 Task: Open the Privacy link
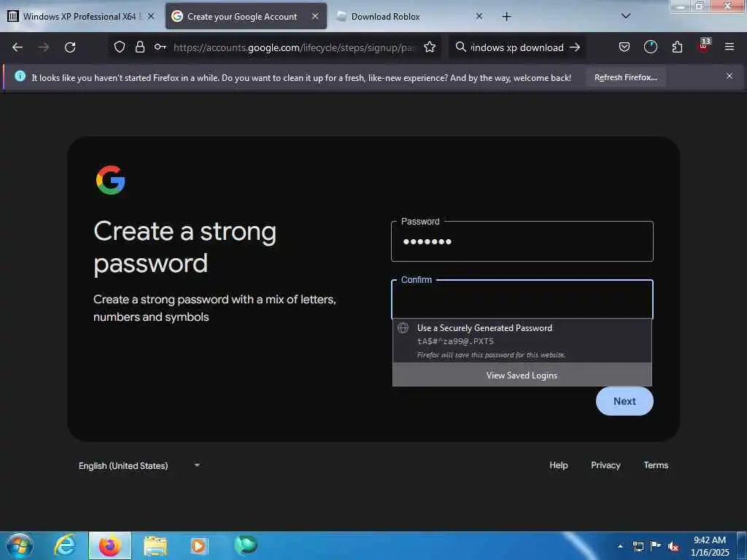pos(605,465)
